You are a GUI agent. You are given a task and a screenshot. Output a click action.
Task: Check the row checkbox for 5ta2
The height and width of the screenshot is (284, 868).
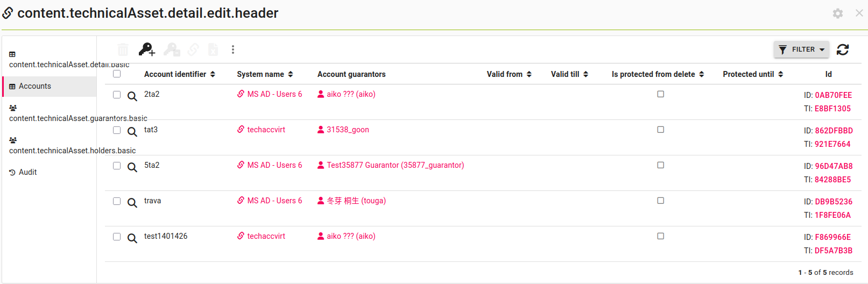tap(117, 166)
